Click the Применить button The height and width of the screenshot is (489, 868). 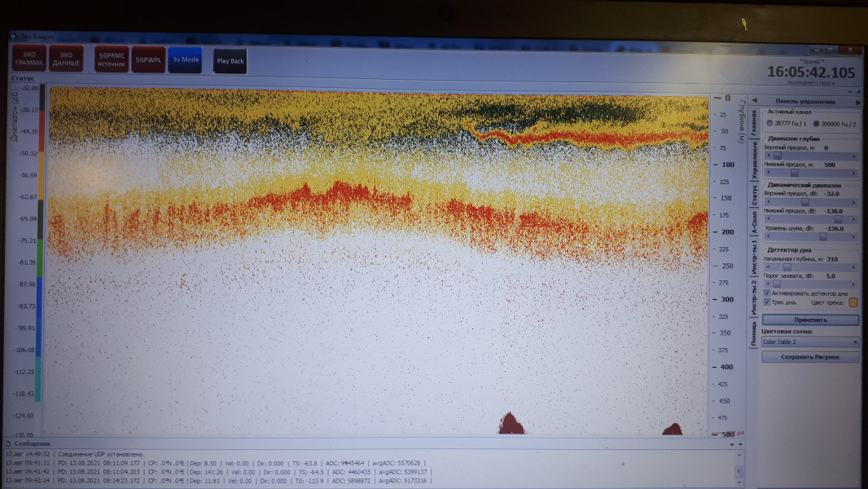809,320
